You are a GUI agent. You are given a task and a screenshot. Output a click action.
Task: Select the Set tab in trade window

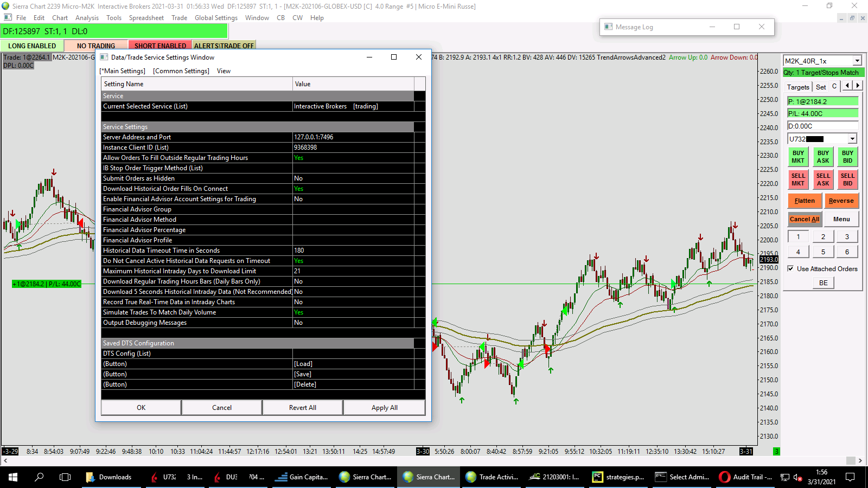pos(821,87)
